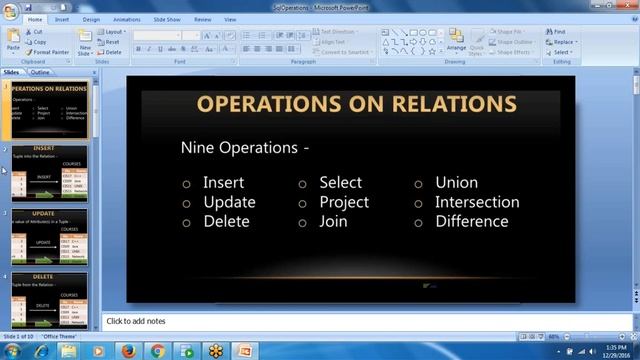
Task: Align text right
Action: coord(268,49)
